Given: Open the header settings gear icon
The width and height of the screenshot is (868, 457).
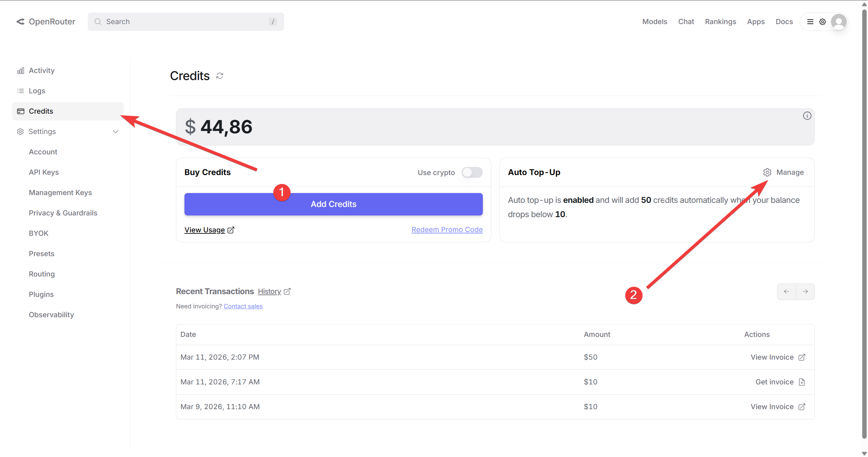Looking at the screenshot, I should pos(823,22).
